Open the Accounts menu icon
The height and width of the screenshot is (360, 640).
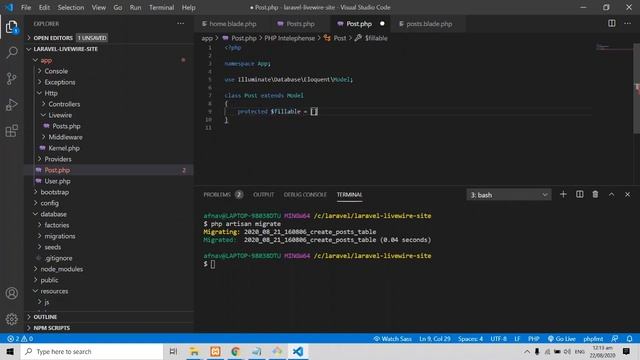(12, 293)
